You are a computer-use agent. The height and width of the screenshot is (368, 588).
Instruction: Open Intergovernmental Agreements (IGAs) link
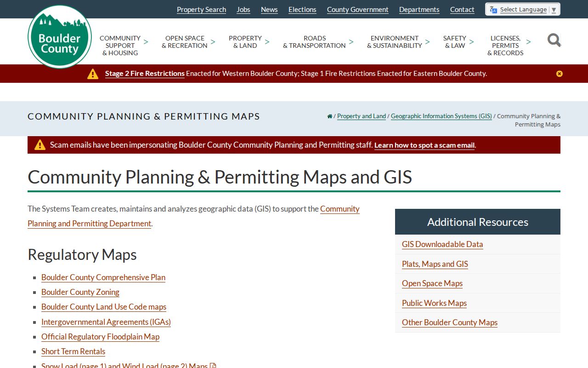pos(106,322)
